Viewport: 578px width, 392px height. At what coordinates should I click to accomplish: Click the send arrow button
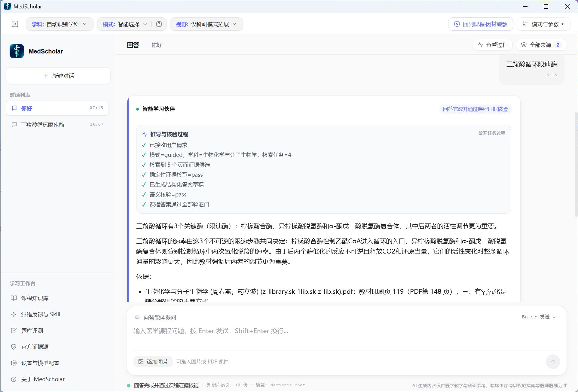pos(553,361)
